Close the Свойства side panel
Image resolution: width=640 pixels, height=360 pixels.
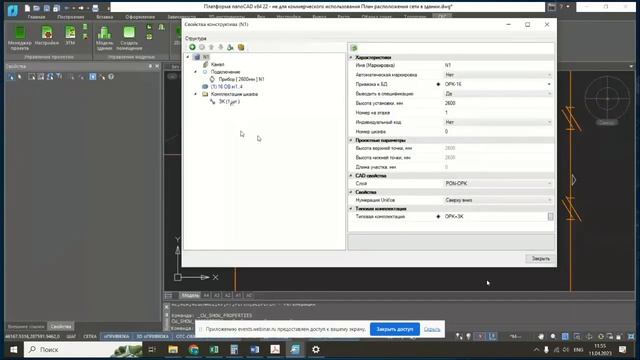point(157,66)
